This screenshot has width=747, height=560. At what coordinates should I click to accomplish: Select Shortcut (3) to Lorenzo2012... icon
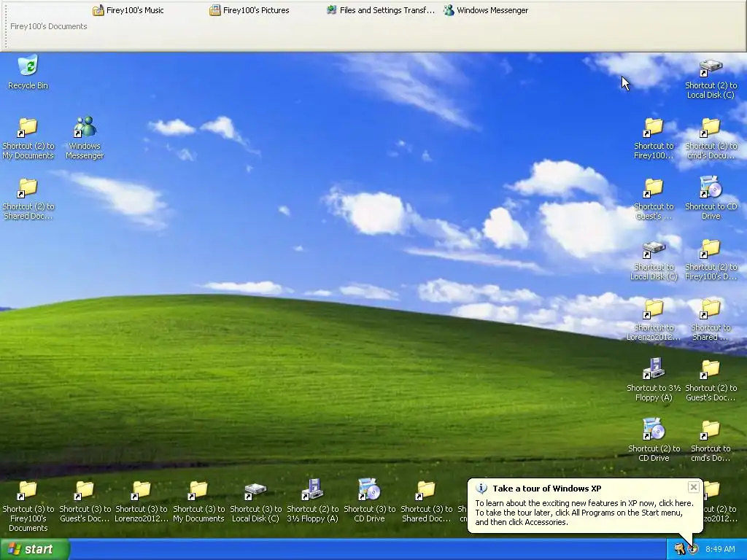pyautogui.click(x=142, y=500)
